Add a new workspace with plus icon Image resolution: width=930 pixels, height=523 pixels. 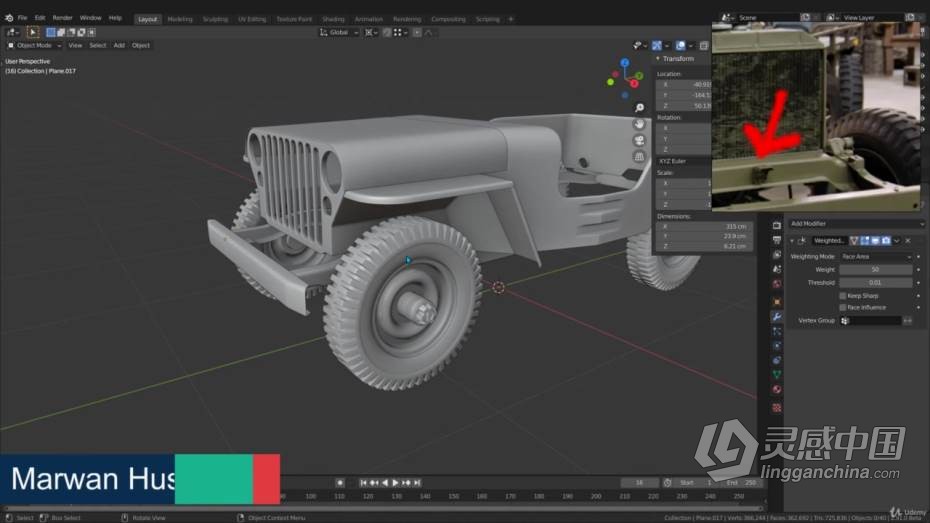(511, 19)
